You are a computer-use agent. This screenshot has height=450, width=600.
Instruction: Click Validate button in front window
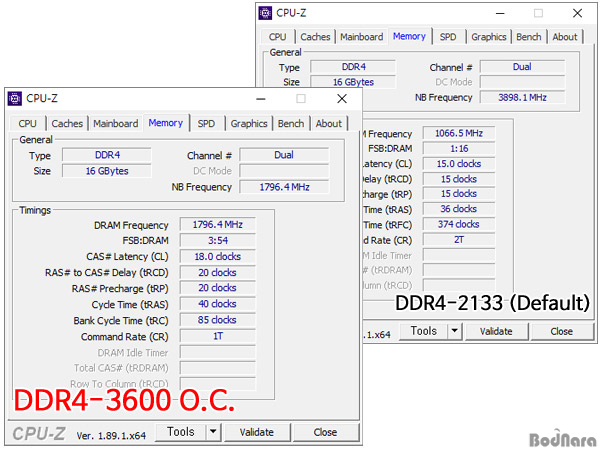[257, 432]
